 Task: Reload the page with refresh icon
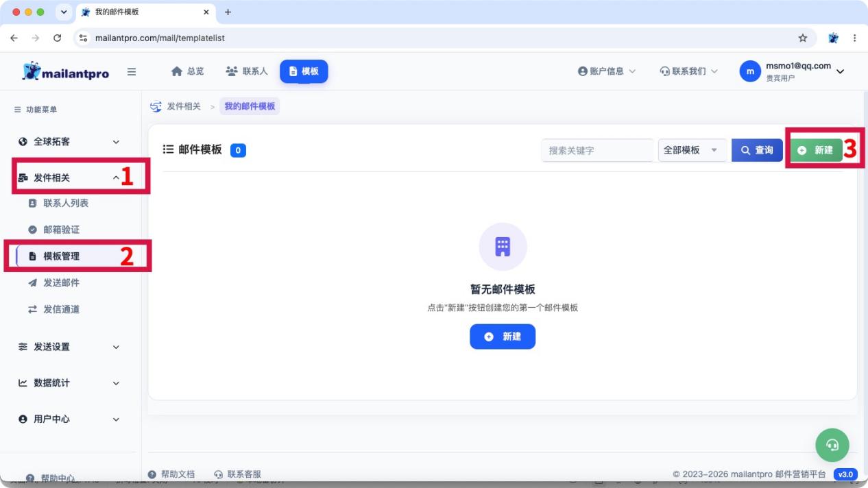click(58, 38)
